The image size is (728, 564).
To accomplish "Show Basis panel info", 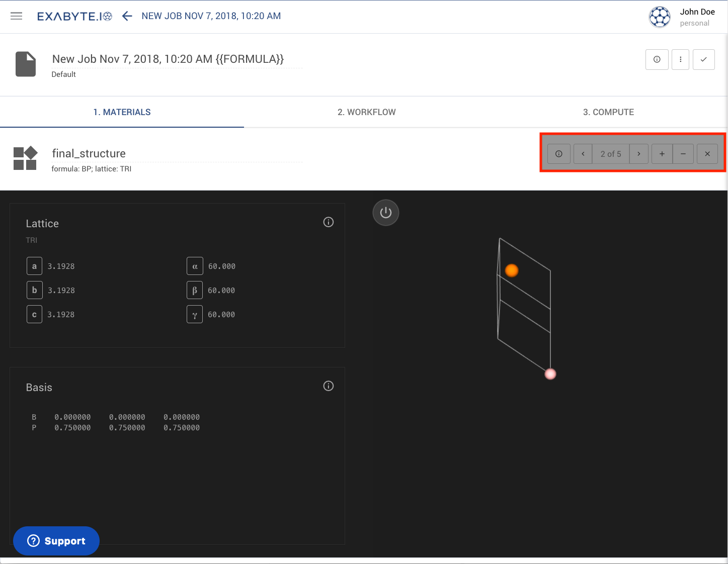I will 329,386.
